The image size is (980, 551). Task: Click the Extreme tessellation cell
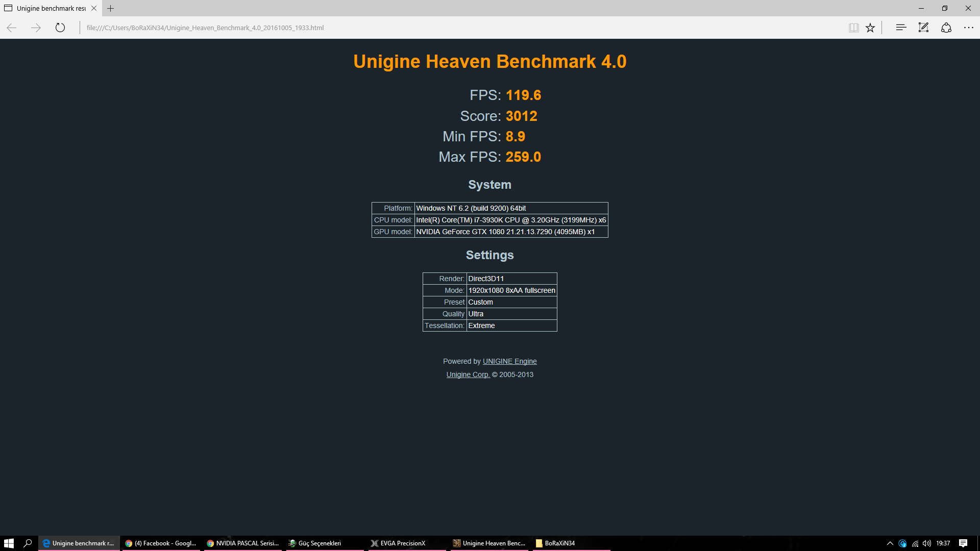tap(511, 325)
